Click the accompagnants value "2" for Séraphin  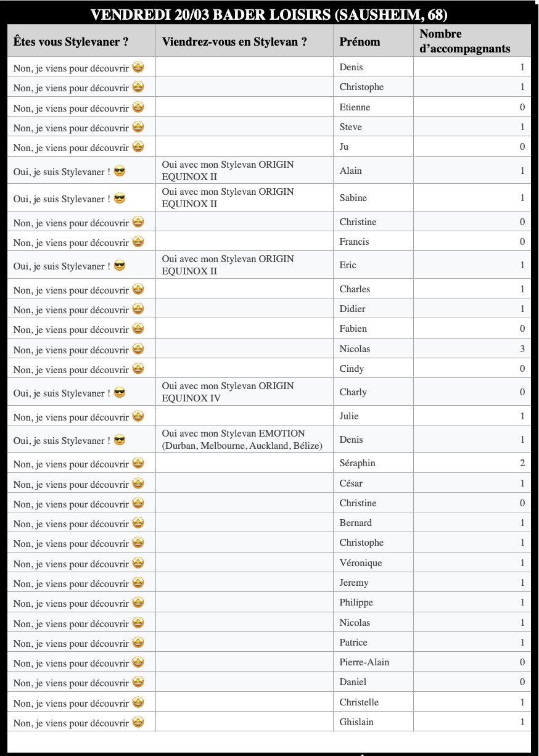click(x=522, y=463)
